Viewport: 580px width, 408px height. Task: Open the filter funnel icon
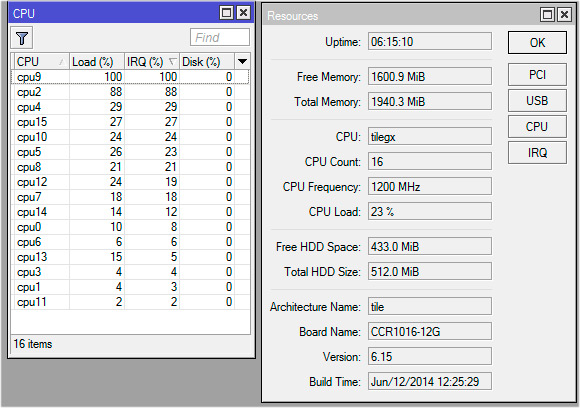tap(21, 38)
